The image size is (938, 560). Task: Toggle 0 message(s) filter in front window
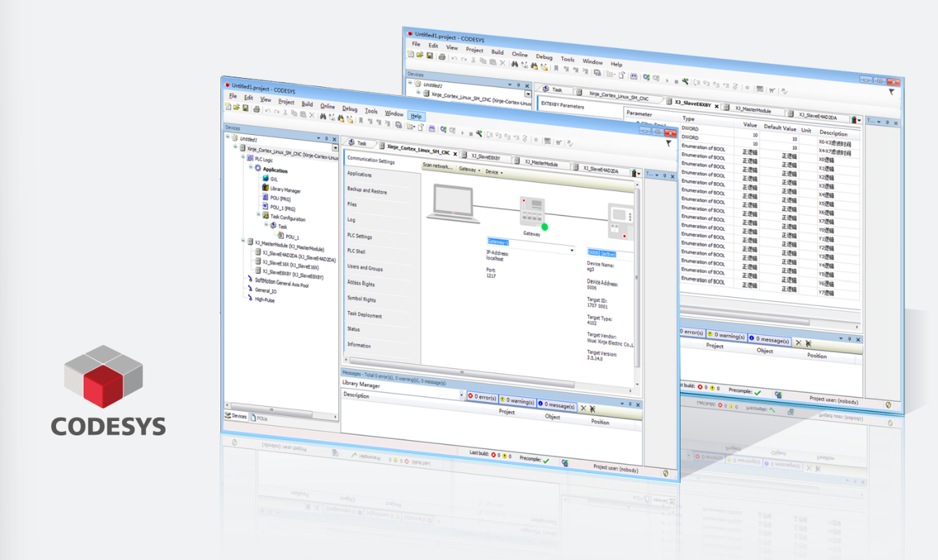(557, 405)
